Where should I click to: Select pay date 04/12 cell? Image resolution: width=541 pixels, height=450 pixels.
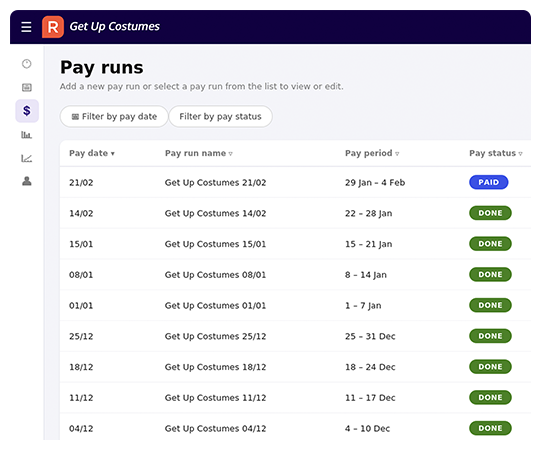tap(81, 428)
